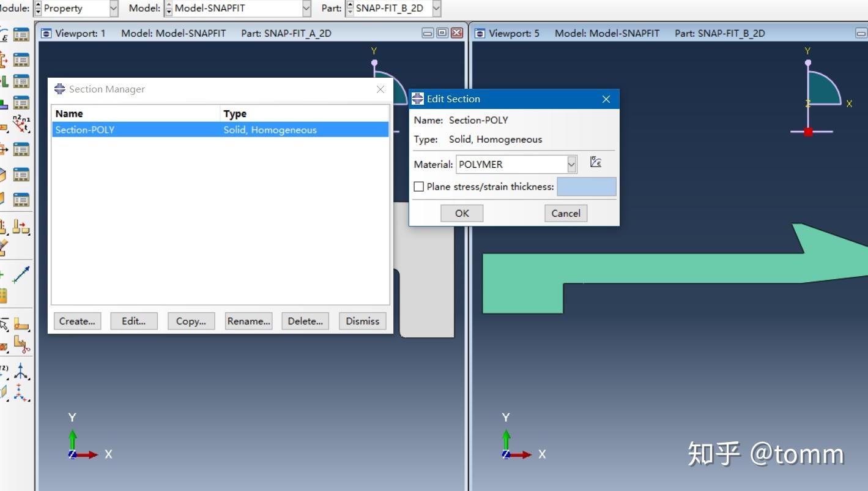Maximize Viewport 1 window

tap(442, 33)
